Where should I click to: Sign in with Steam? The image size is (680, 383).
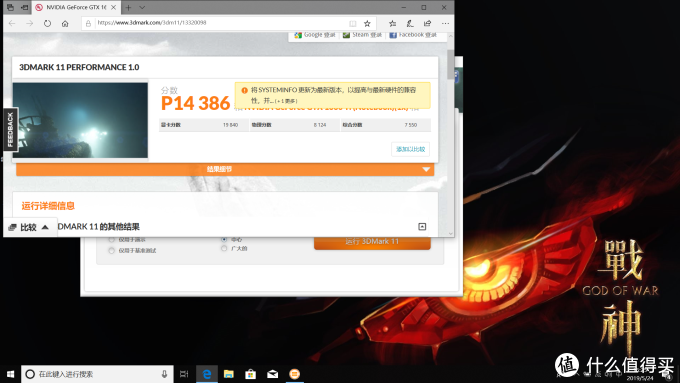363,35
